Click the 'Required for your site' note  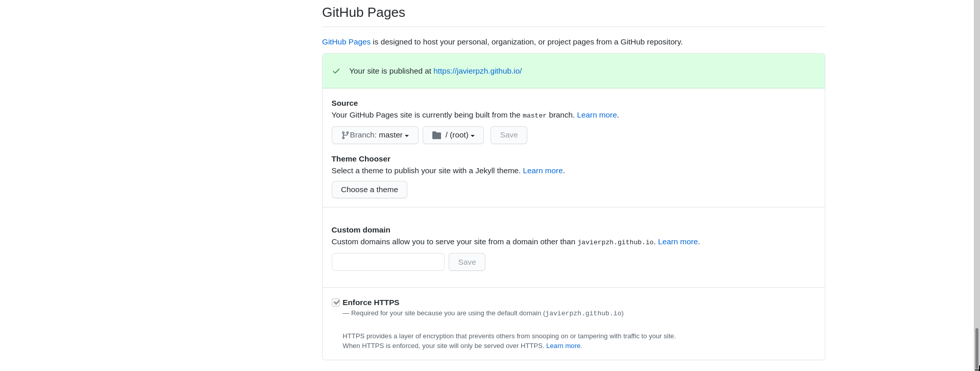pyautogui.click(x=483, y=313)
